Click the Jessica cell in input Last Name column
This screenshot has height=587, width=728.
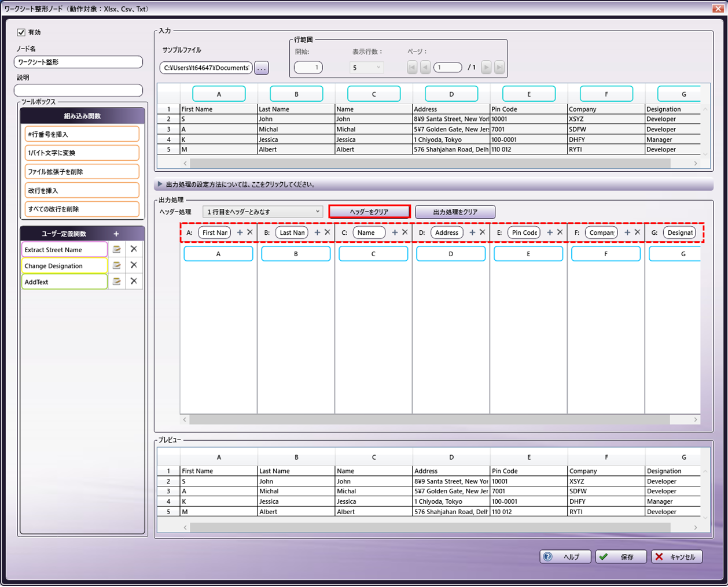296,139
